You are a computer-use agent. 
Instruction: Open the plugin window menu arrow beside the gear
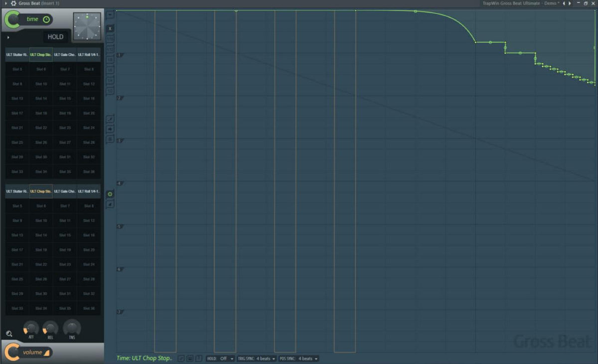[5, 3]
